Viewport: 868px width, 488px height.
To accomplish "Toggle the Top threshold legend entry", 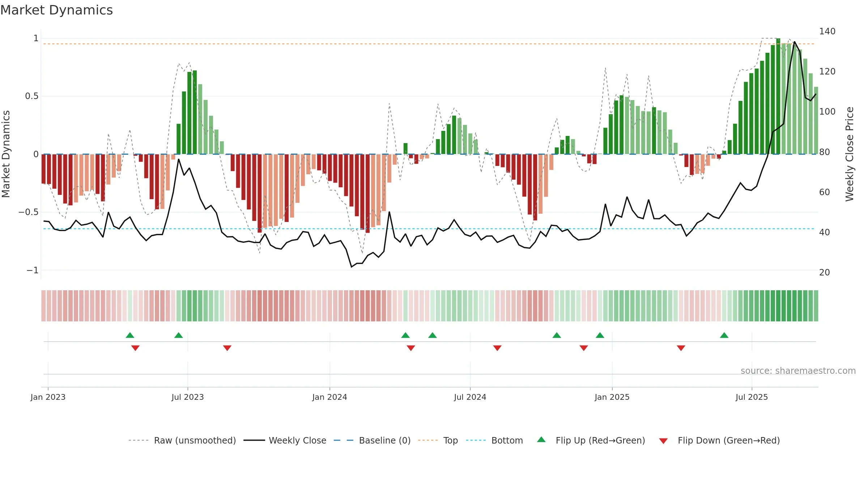I will (438, 440).
